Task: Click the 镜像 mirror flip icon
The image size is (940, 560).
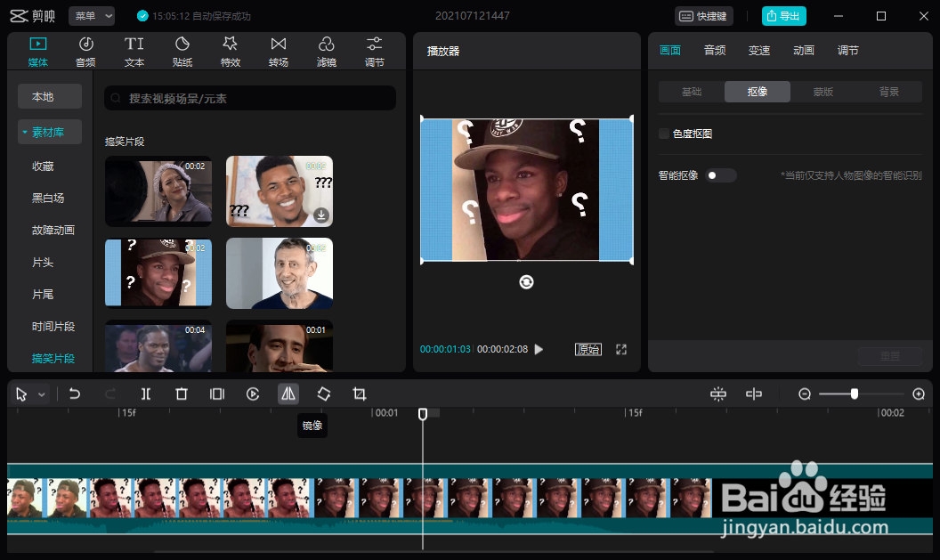Action: (x=288, y=394)
